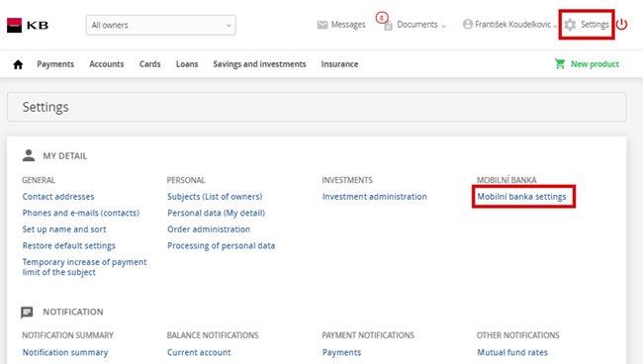Click Restore default settings
Viewport: 643px width, 364px height.
69,245
